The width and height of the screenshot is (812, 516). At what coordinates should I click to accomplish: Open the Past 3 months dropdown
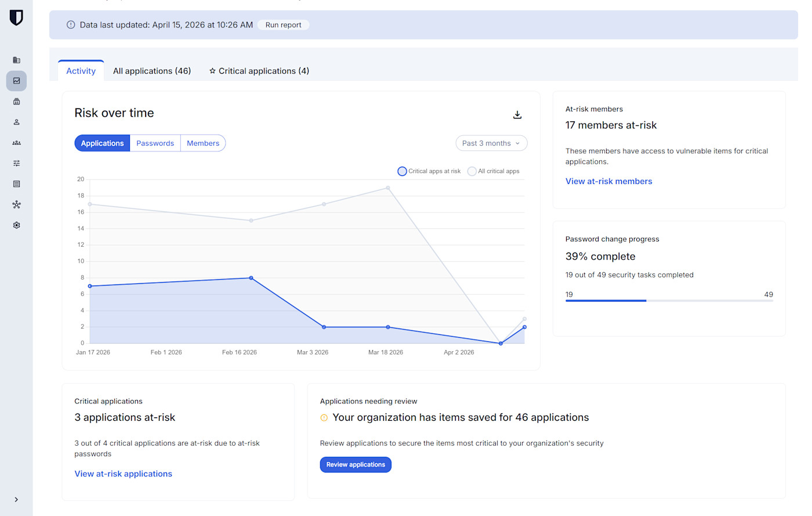(x=491, y=143)
